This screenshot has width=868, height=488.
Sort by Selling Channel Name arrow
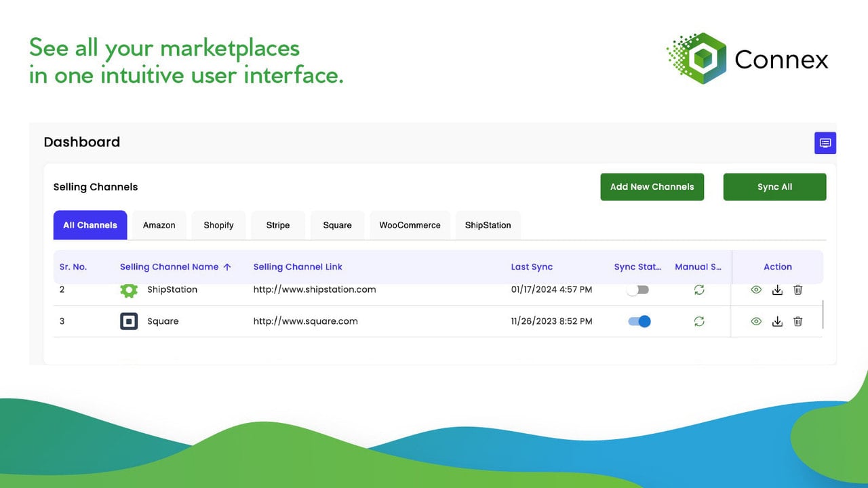pyautogui.click(x=227, y=267)
